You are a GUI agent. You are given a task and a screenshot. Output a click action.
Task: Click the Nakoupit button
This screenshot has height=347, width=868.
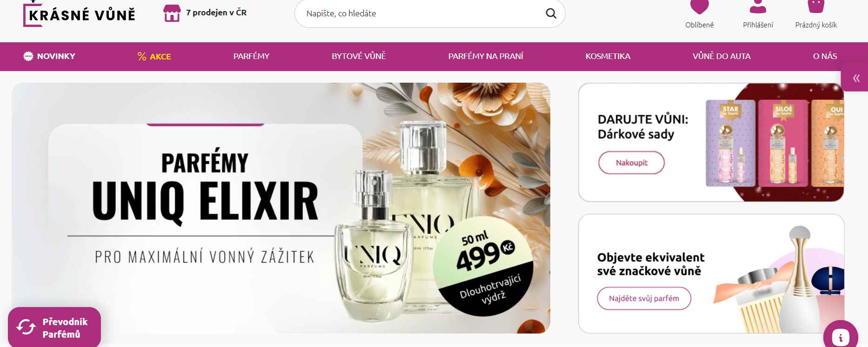[x=631, y=163]
